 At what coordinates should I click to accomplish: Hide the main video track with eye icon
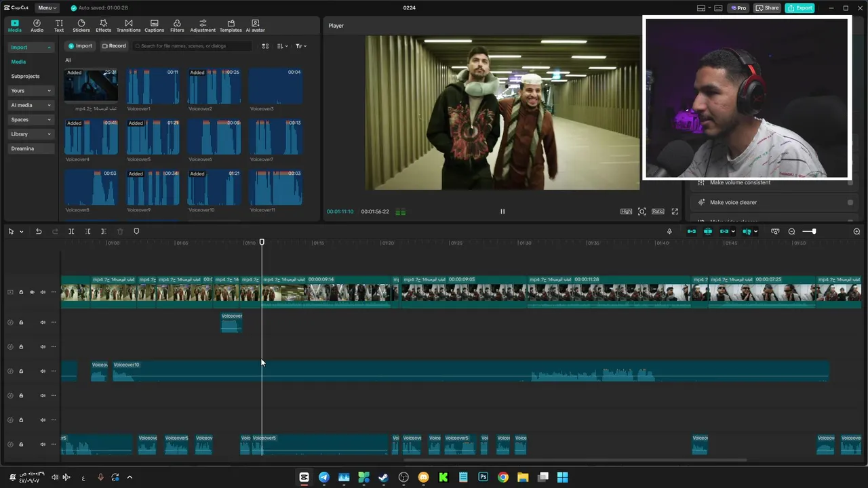pyautogui.click(x=32, y=292)
